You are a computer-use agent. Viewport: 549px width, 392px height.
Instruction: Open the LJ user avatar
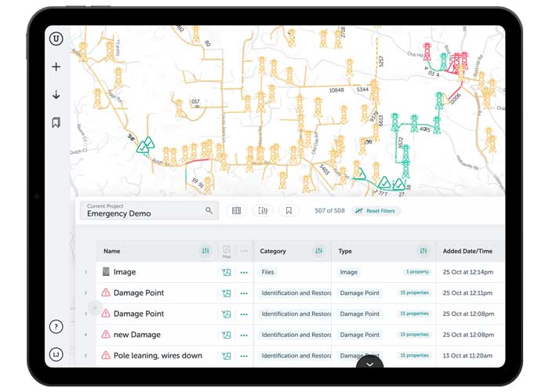click(56, 354)
